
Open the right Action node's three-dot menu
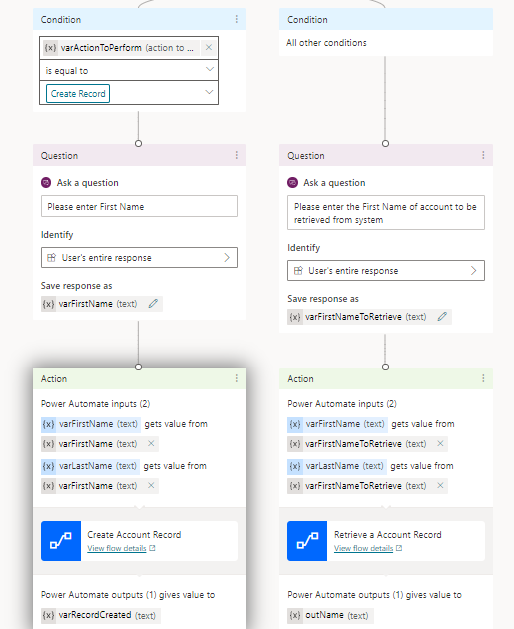(x=484, y=378)
